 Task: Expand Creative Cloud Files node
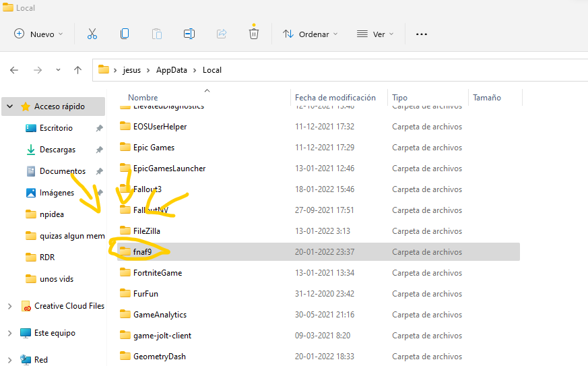pyautogui.click(x=9, y=306)
